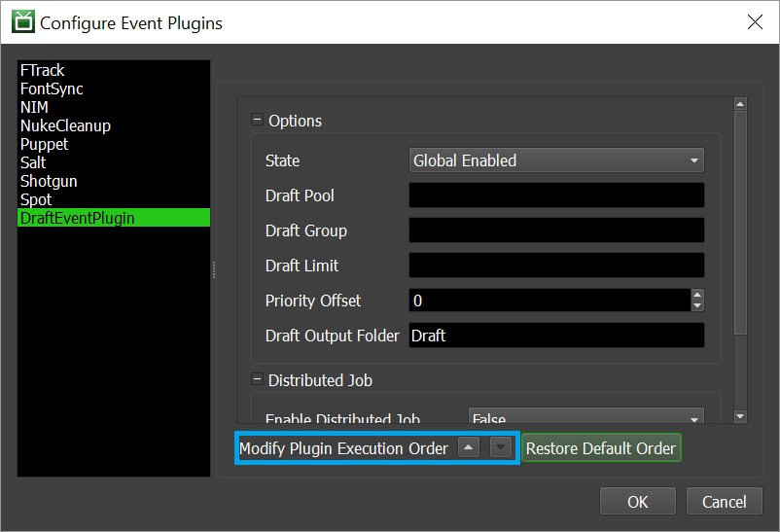This screenshot has width=780, height=532.
Task: Click the options scrollbar up arrow
Action: tap(740, 103)
